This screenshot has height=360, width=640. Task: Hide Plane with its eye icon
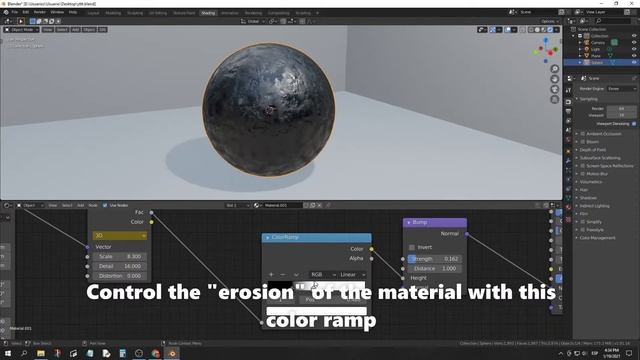pos(634,56)
